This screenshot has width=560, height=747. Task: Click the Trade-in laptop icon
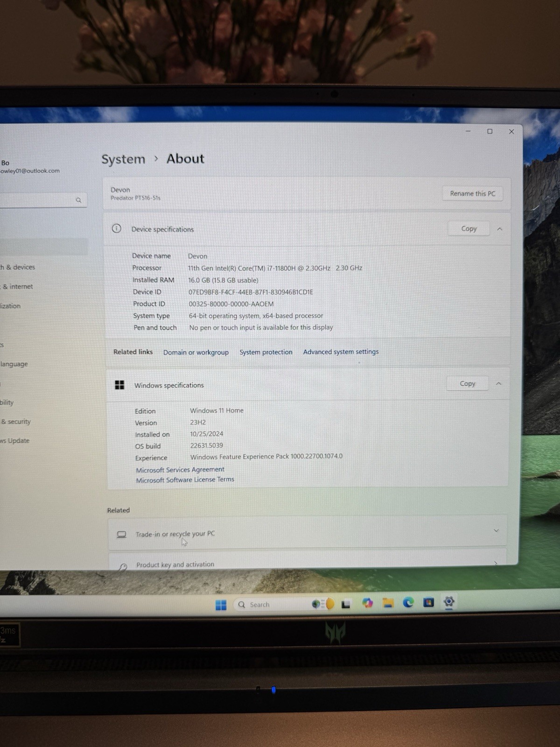click(x=122, y=534)
